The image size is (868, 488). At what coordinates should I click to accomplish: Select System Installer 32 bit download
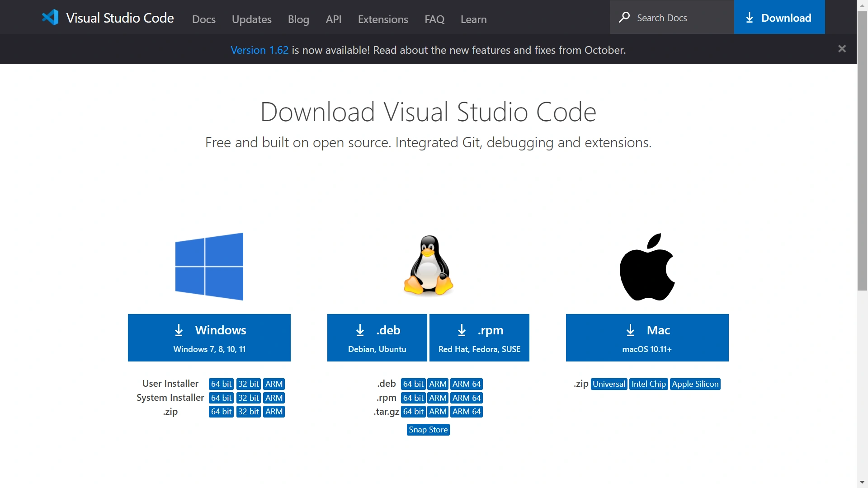(249, 398)
